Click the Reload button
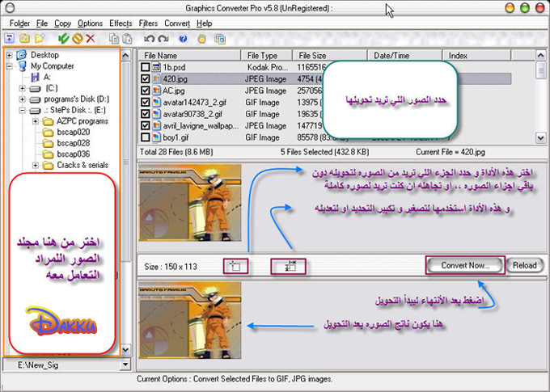The image size is (550, 392). 525,265
